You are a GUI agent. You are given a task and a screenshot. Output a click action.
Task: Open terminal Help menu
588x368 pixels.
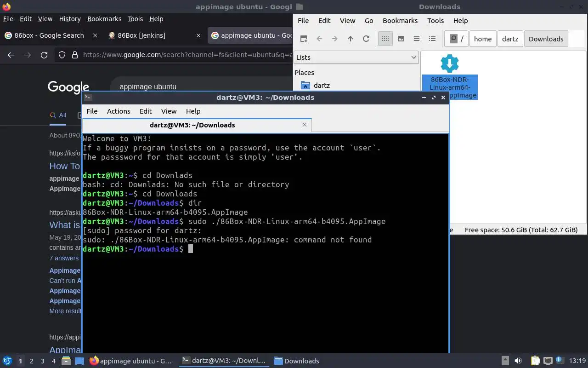pos(193,111)
